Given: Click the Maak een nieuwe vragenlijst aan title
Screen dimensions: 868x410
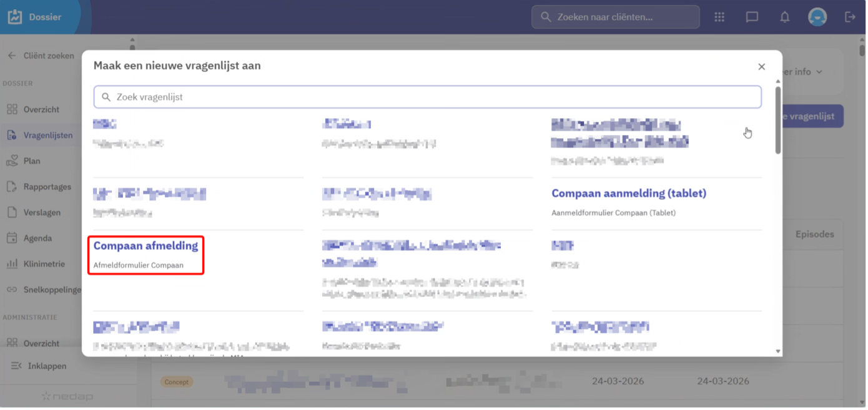Looking at the screenshot, I should [x=177, y=66].
